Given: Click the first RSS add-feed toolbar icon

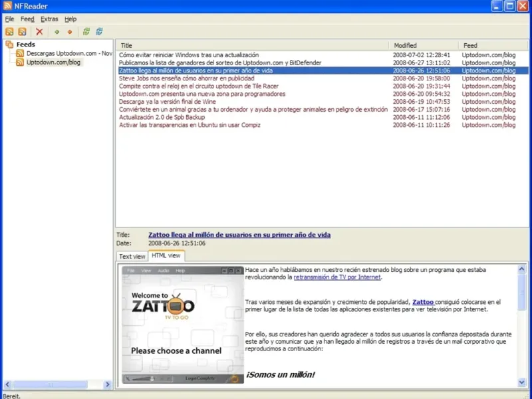Looking at the screenshot, I should [x=9, y=32].
